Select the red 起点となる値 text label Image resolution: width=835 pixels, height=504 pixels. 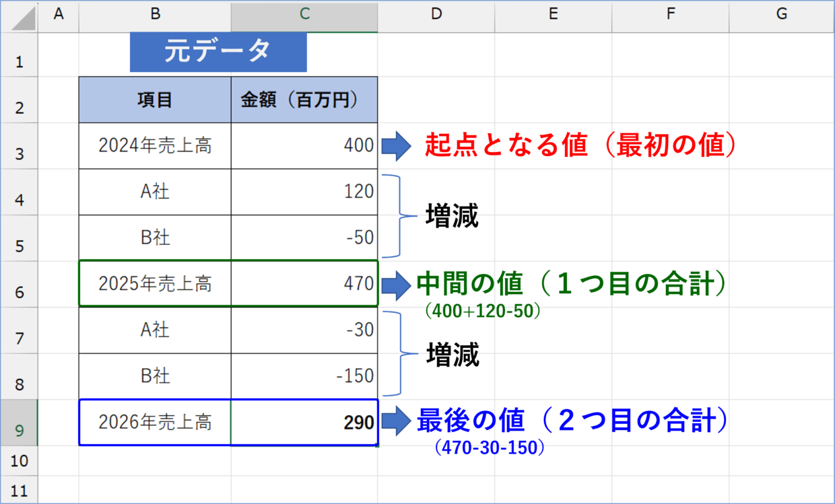[578, 146]
